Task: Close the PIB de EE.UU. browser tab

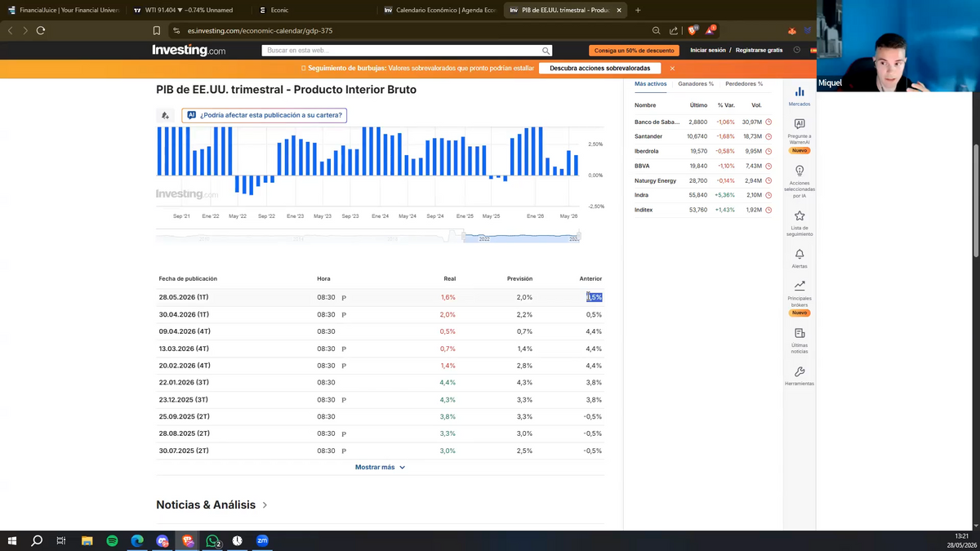Action: pyautogui.click(x=619, y=11)
